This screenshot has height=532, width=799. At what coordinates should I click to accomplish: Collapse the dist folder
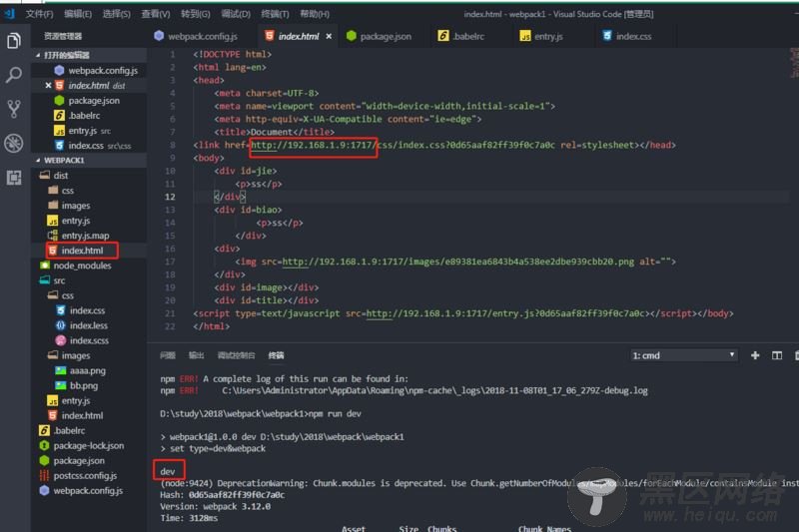coord(61,175)
